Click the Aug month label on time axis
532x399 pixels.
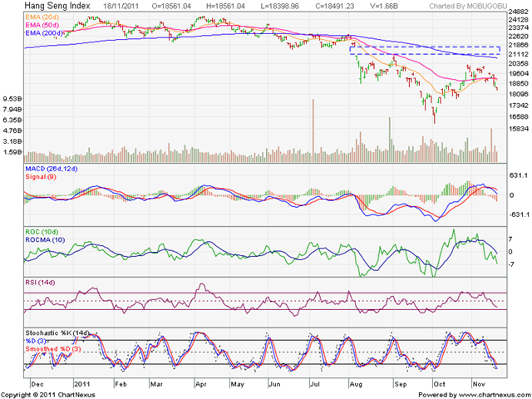click(356, 384)
